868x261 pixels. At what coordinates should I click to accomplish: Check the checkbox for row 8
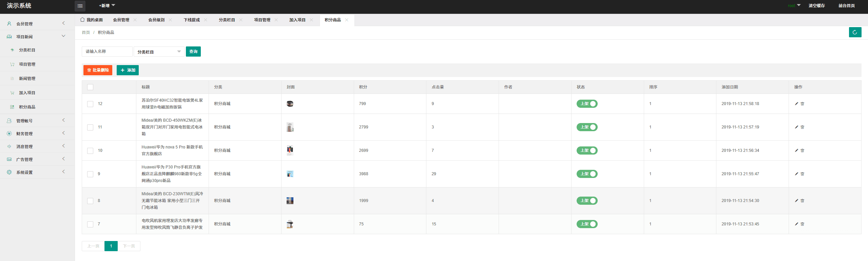coord(90,201)
